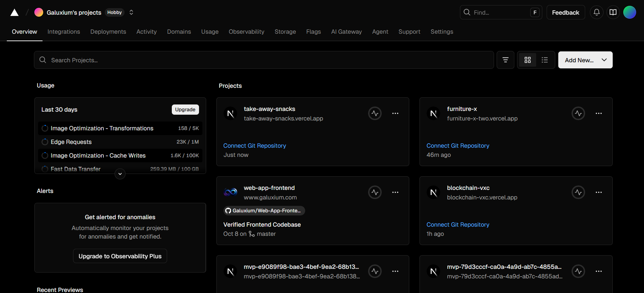The height and width of the screenshot is (293, 644).
Task: Open the Add New dropdown
Action: pyautogui.click(x=585, y=60)
